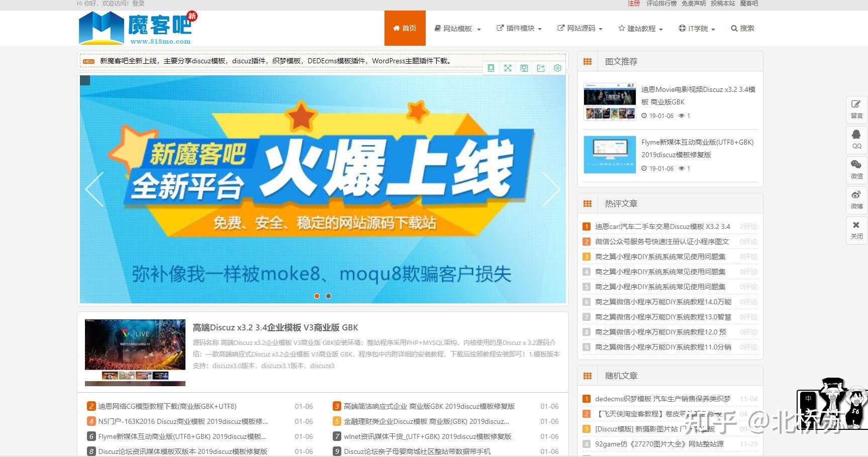Open hot article 迪恩car汽车二手车交易Discuz模板

pos(662,226)
